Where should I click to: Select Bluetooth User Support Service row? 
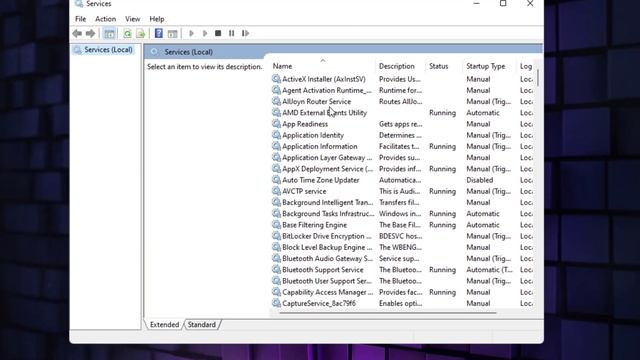tap(327, 281)
